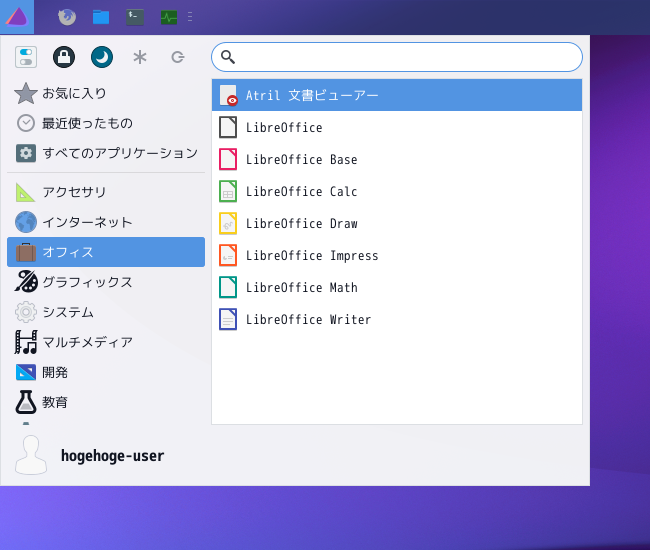650x550 pixels.
Task: Show 最近使ったもの recent items
Action: pos(106,123)
